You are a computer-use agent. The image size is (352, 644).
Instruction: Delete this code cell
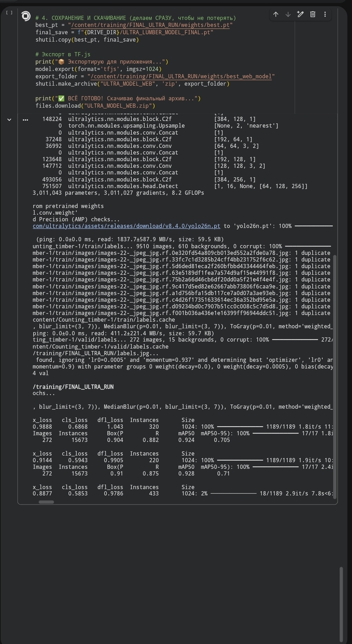coord(312,15)
